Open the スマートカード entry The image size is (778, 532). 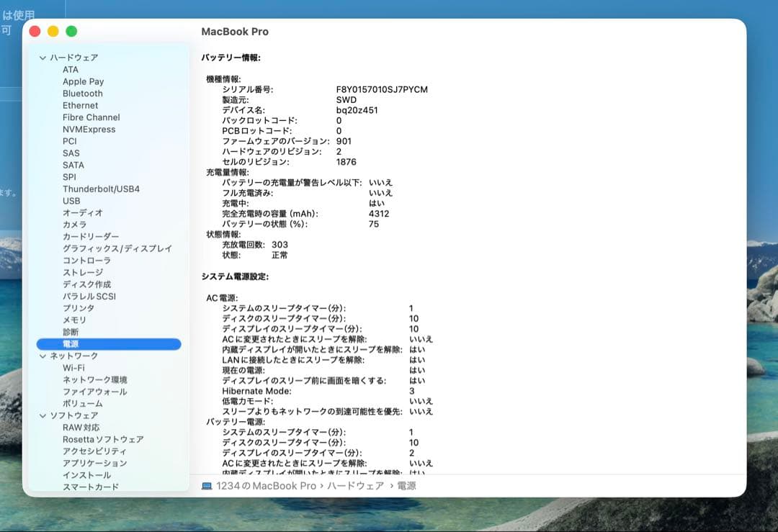91,487
